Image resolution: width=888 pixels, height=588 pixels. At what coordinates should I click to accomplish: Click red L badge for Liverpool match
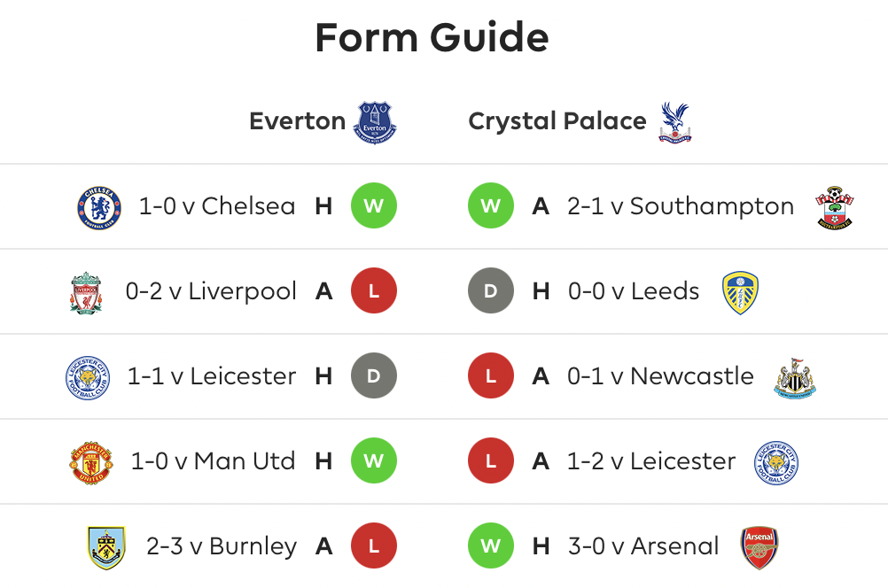(x=374, y=290)
